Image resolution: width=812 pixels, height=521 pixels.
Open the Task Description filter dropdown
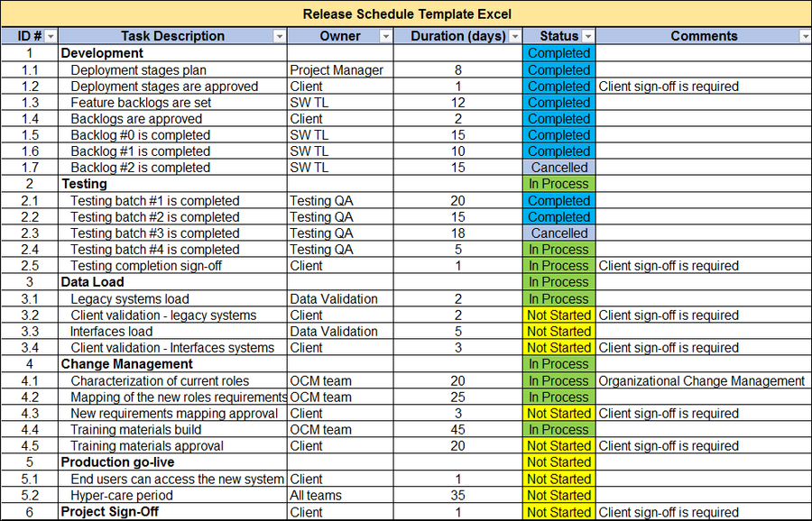pyautogui.click(x=279, y=36)
